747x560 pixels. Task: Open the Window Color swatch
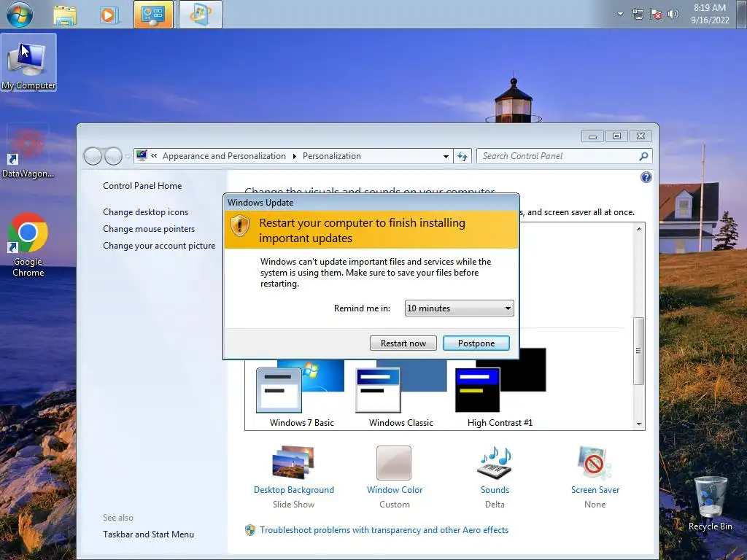394,463
